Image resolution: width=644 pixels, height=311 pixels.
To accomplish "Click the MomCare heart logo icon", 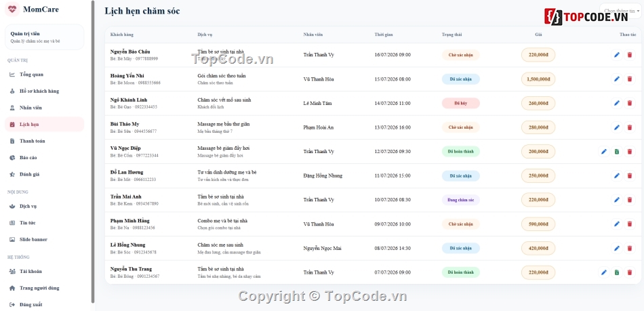I will [12, 9].
